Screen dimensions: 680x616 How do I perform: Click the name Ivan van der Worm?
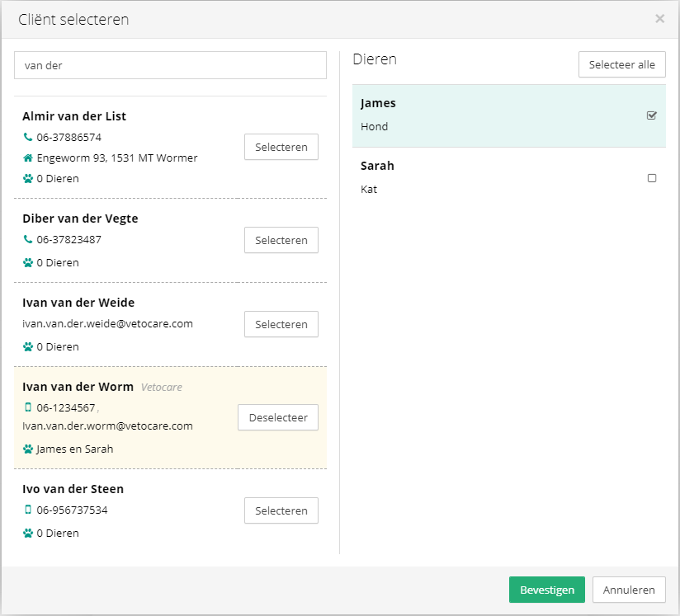click(78, 387)
